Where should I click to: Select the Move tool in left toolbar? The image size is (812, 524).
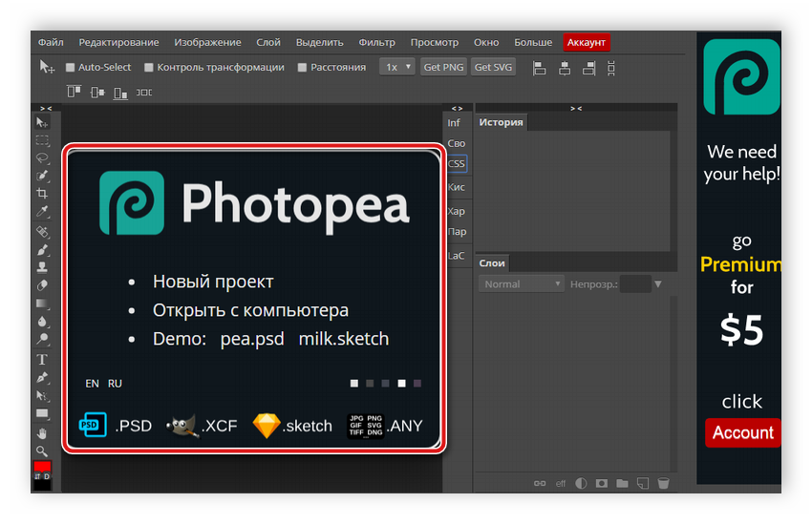(42, 122)
